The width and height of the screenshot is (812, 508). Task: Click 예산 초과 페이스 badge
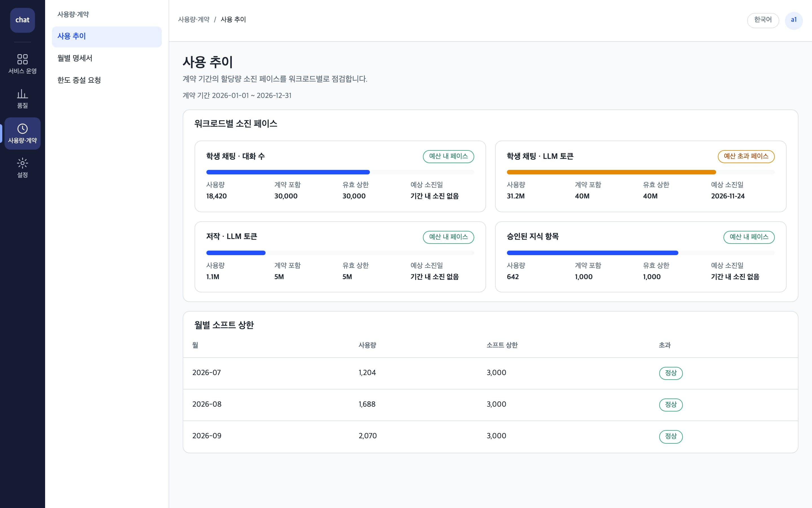(x=746, y=157)
